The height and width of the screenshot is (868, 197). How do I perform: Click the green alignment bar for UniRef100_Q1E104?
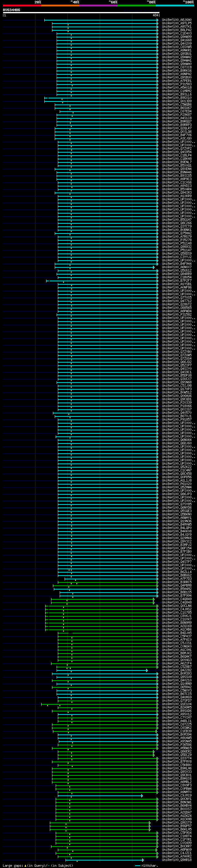coord(100,704)
